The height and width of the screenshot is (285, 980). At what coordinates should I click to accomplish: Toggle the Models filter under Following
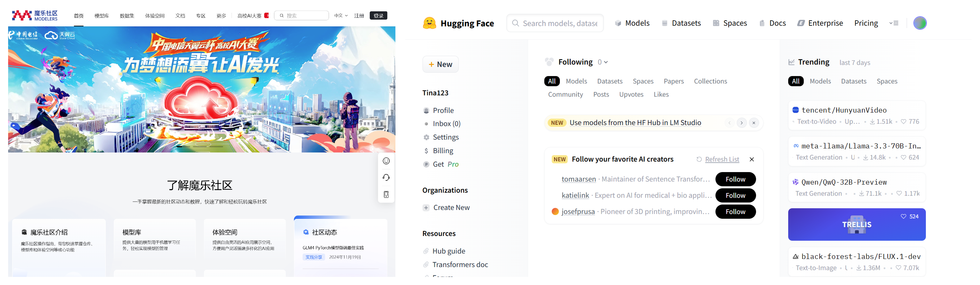pyautogui.click(x=576, y=81)
